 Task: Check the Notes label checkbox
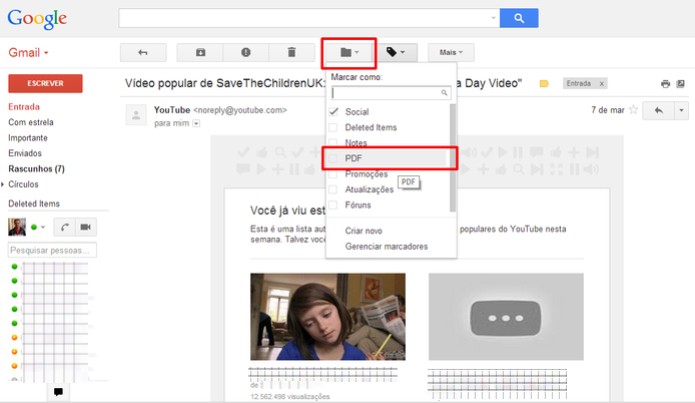tap(333, 142)
